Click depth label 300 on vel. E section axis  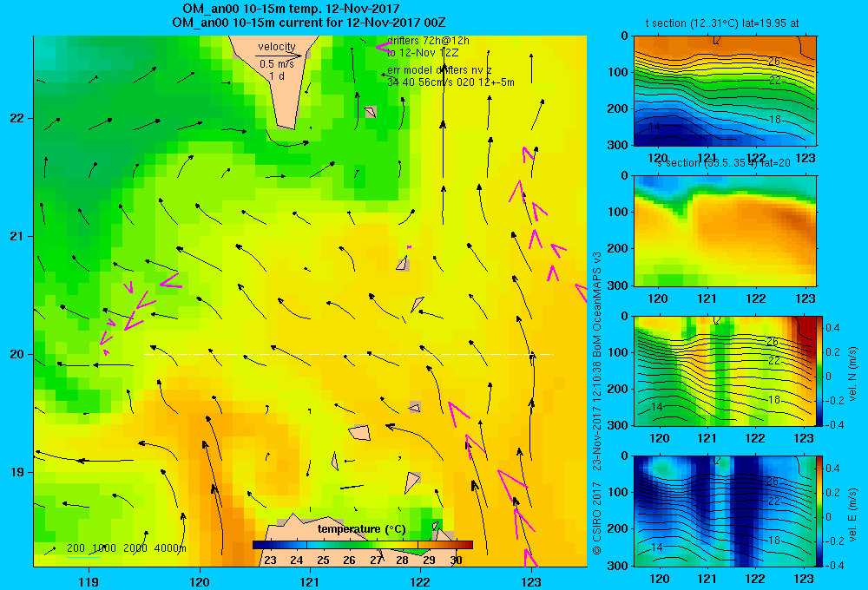pos(618,566)
